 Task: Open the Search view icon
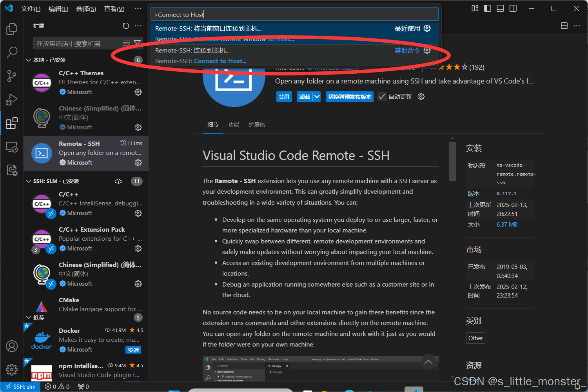12,52
